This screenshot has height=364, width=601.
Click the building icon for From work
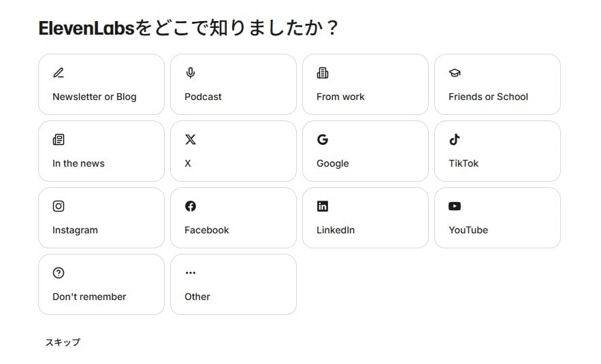click(323, 73)
